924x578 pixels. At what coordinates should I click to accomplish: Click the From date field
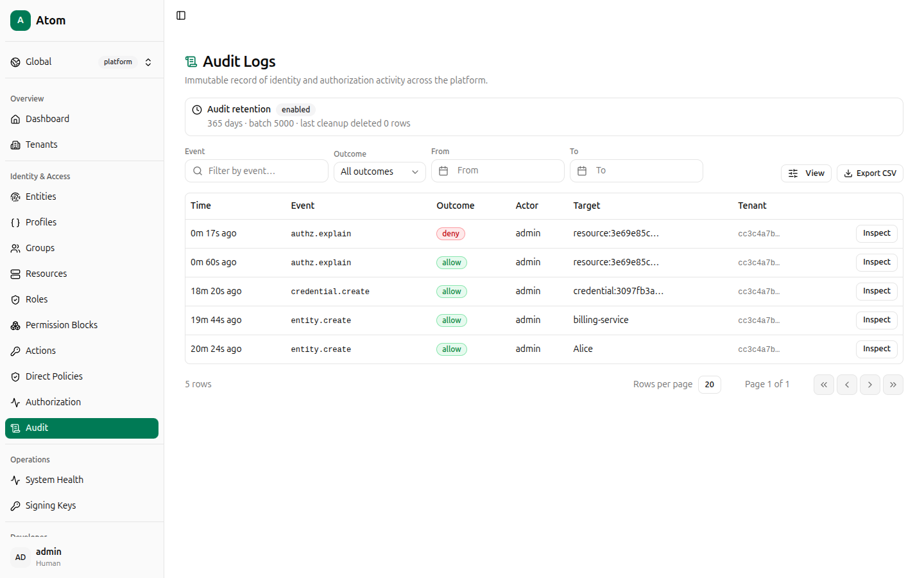pos(498,171)
